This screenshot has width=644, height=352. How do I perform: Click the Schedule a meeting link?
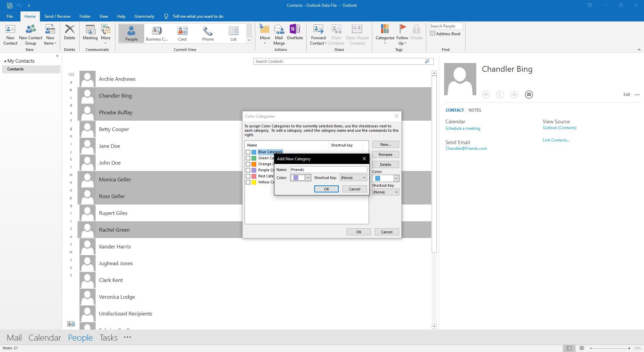[x=463, y=128]
